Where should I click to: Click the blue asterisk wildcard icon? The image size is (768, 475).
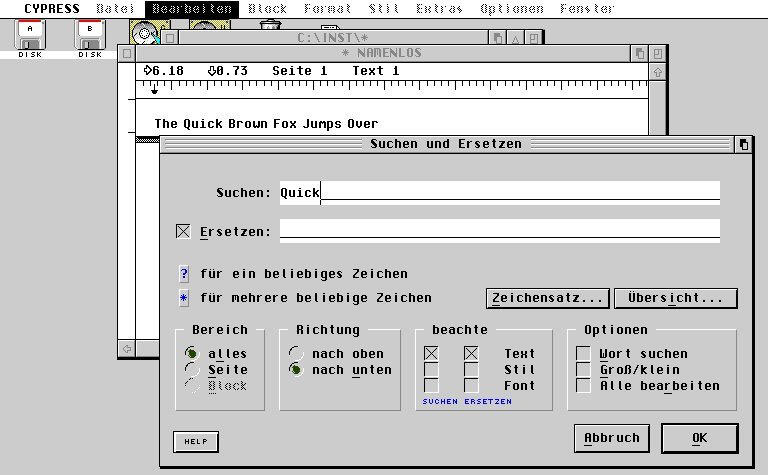click(184, 298)
